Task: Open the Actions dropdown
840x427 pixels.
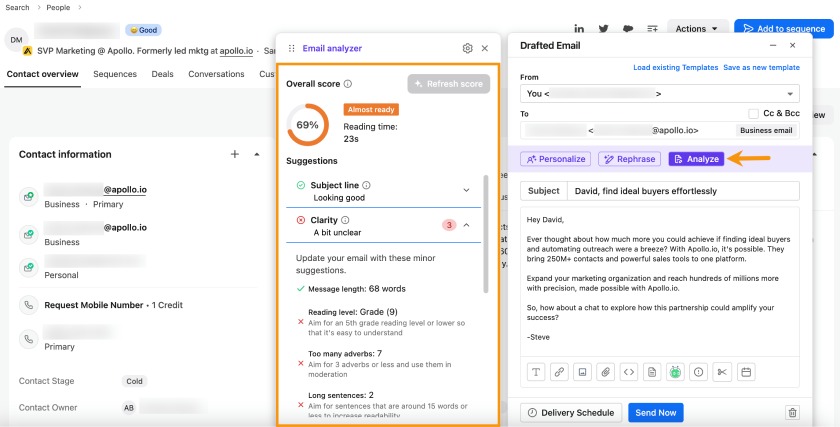Action: point(697,29)
